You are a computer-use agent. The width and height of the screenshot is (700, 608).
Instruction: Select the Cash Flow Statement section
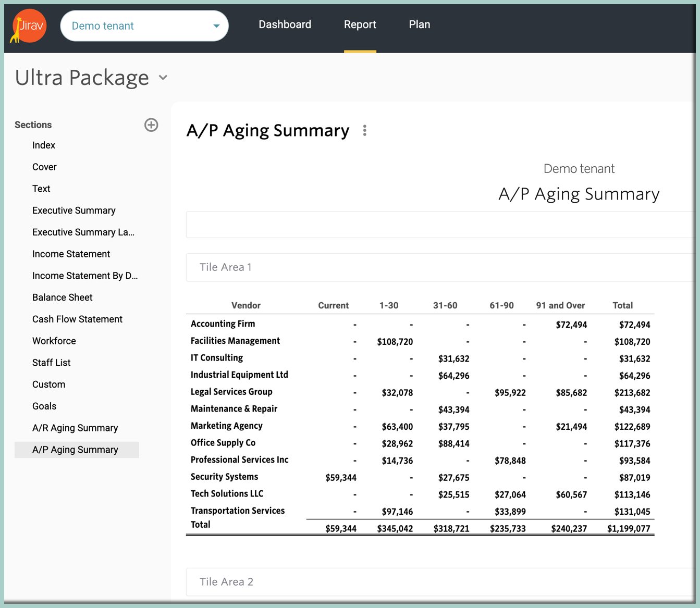pos(78,319)
